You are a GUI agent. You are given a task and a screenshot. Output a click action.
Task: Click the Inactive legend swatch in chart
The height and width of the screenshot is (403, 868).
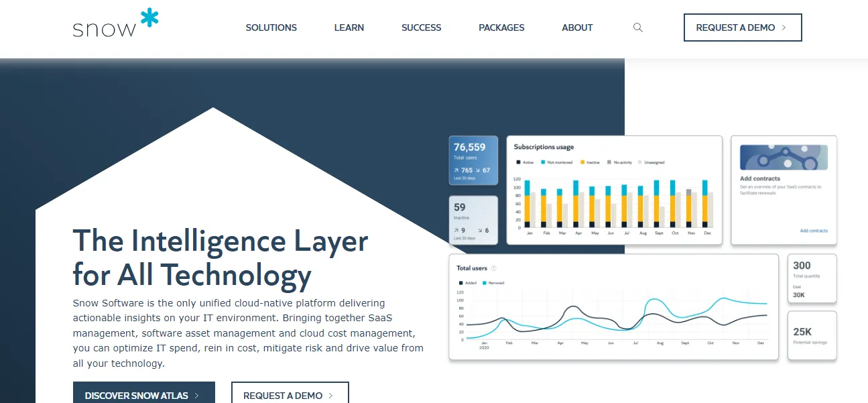tap(582, 162)
